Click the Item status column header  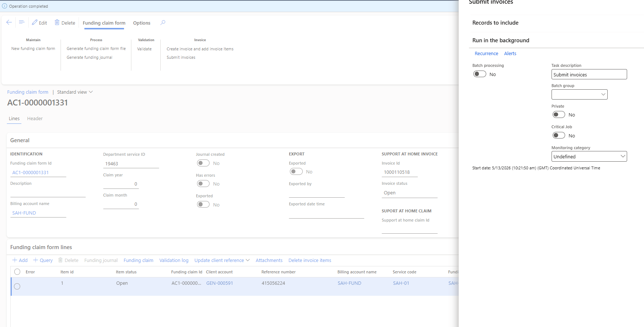coord(126,272)
